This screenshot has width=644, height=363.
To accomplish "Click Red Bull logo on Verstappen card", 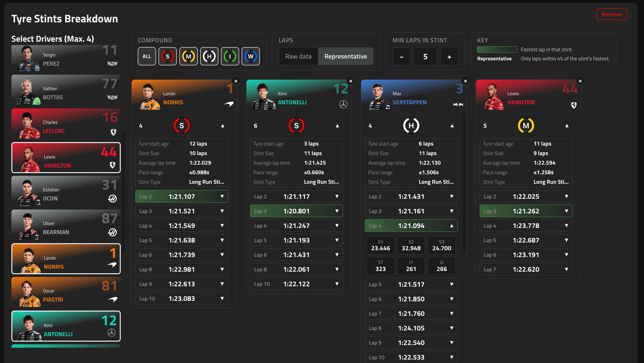I will click(x=458, y=104).
